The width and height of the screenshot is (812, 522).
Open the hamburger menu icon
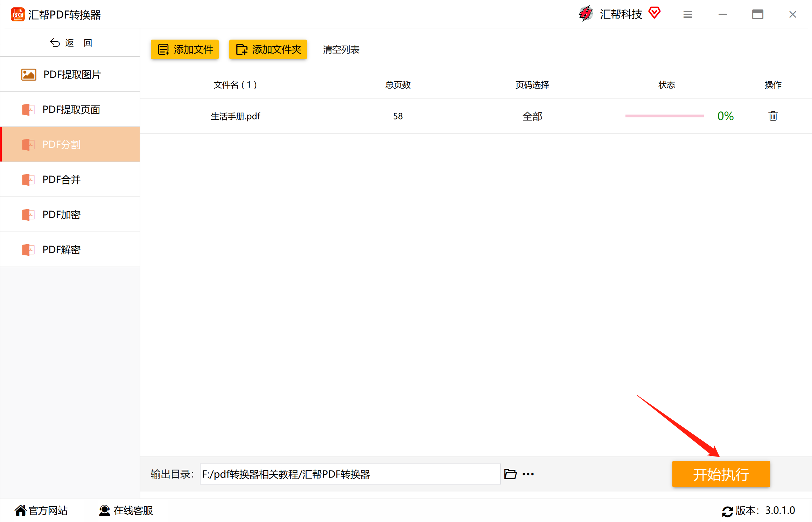tap(688, 14)
